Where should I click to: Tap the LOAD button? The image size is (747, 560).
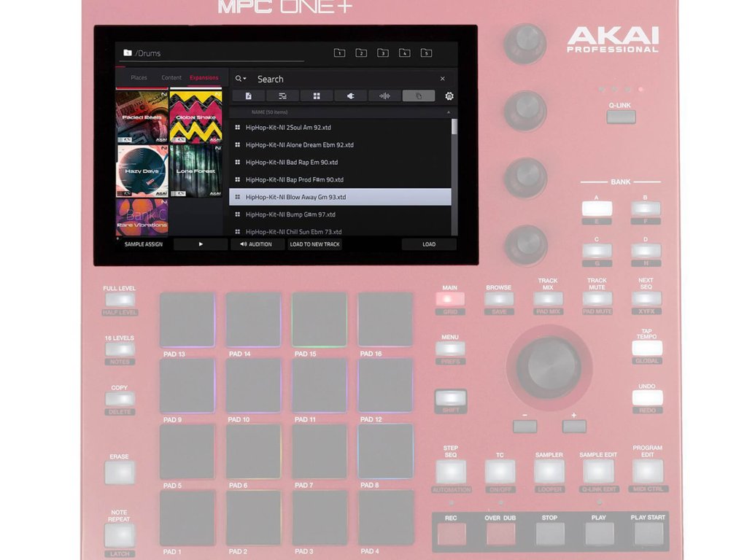429,244
